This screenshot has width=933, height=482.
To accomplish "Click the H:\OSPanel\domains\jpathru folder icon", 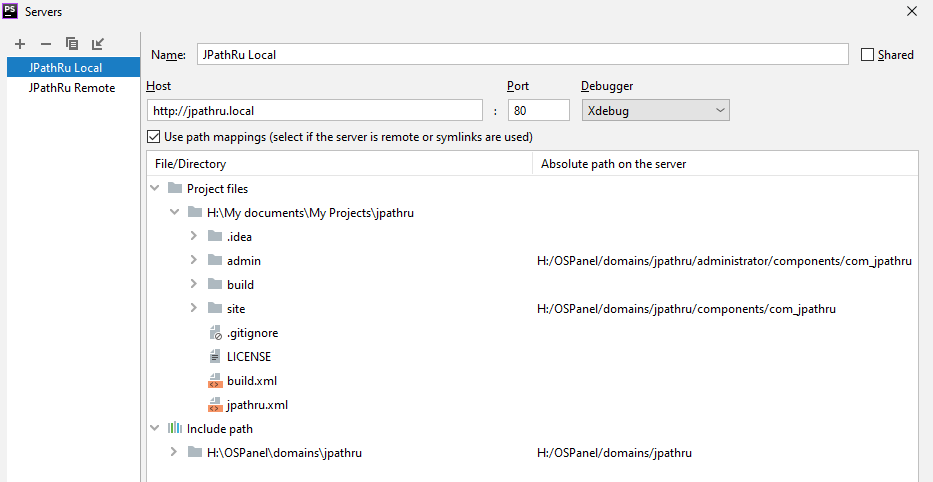I will (x=195, y=452).
